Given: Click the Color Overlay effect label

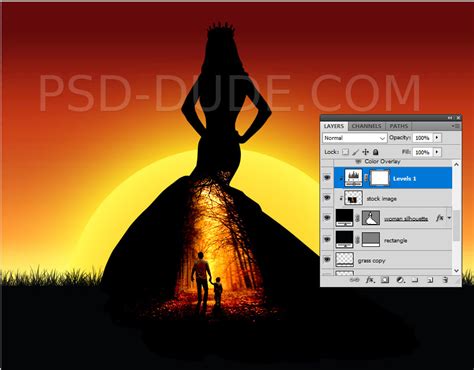Looking at the screenshot, I should 382,161.
